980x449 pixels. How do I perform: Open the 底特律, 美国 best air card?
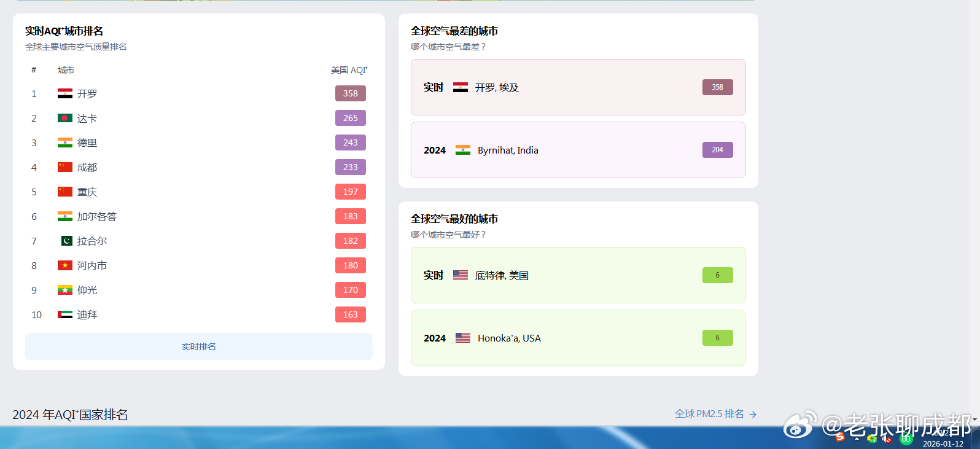tap(578, 275)
